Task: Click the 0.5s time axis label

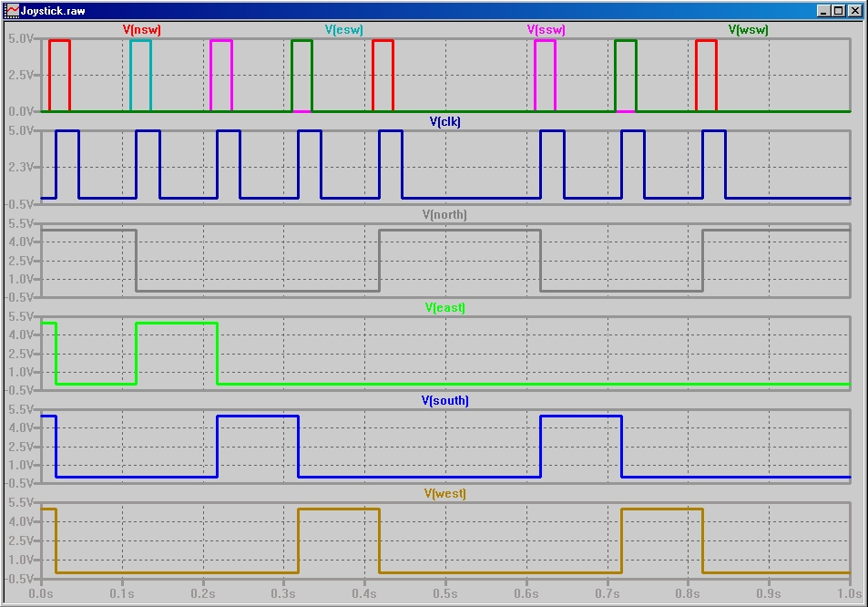Action: [445, 594]
